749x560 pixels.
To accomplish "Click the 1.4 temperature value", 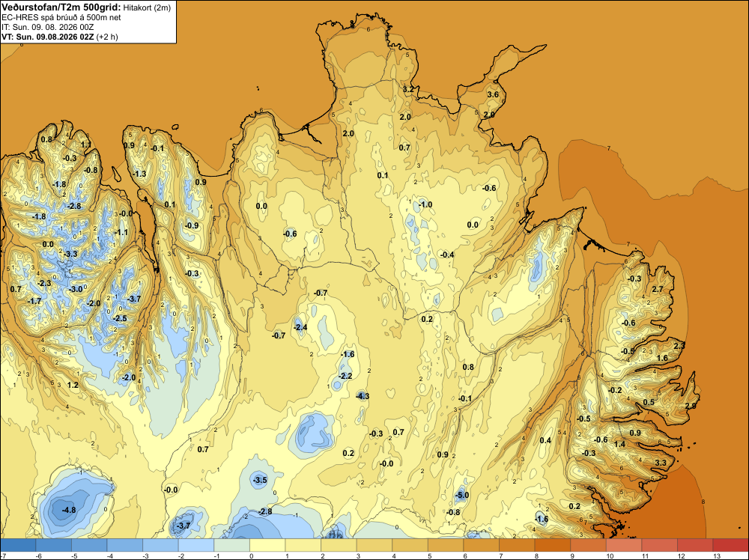I will 619,444.
